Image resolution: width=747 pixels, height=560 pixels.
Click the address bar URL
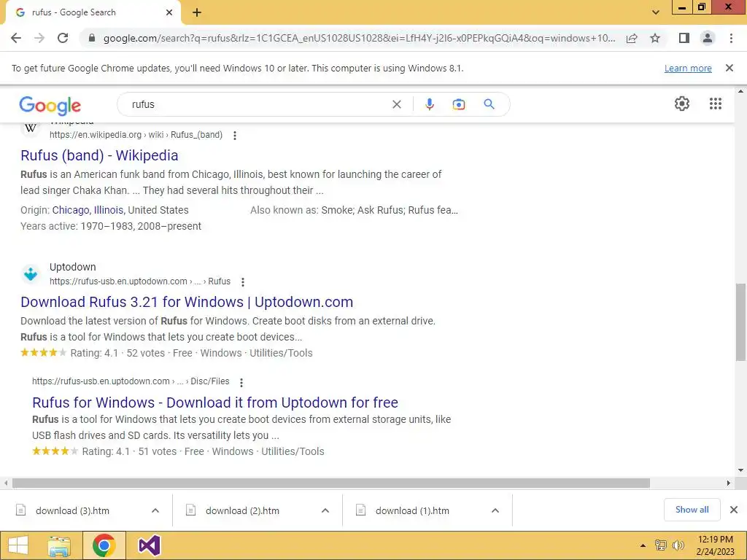click(359, 38)
